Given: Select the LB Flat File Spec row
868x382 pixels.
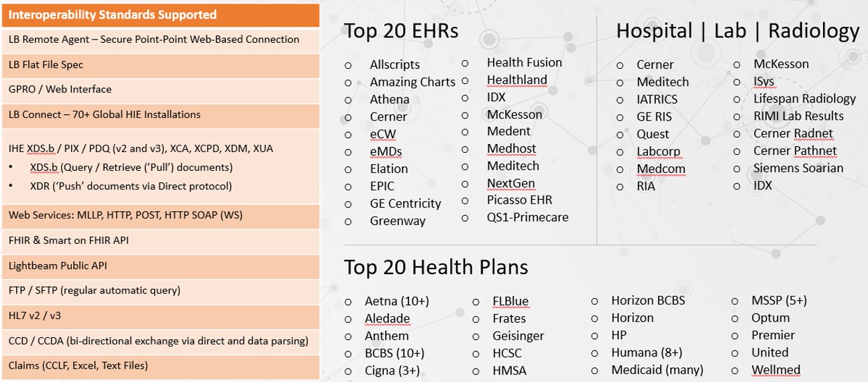Looking at the screenshot, I should (x=160, y=65).
